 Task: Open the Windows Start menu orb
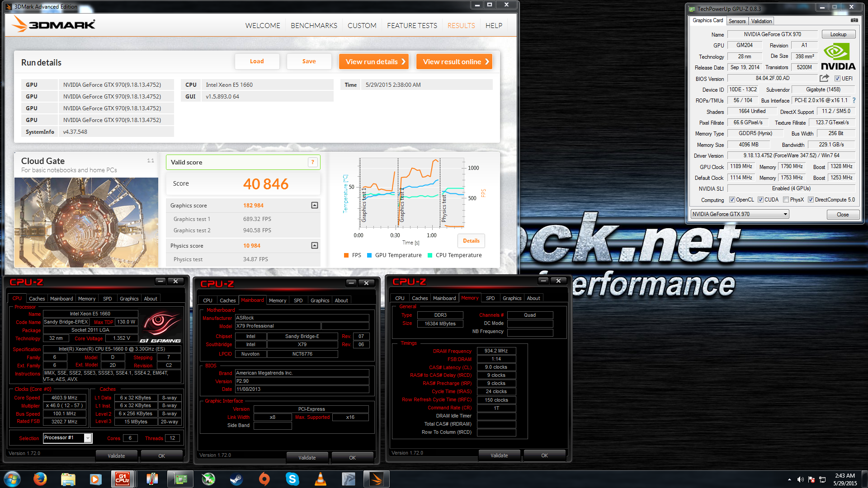tap(12, 479)
